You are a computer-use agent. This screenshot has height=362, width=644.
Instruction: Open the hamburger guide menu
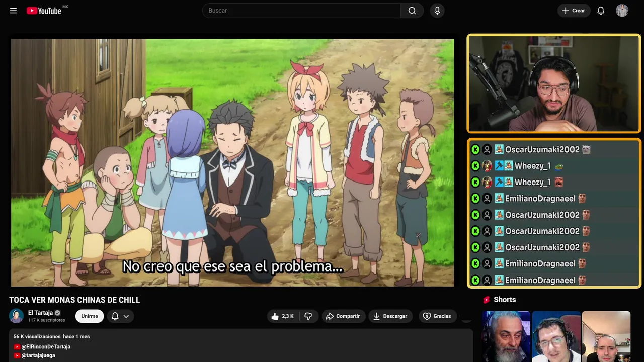tap(13, 11)
